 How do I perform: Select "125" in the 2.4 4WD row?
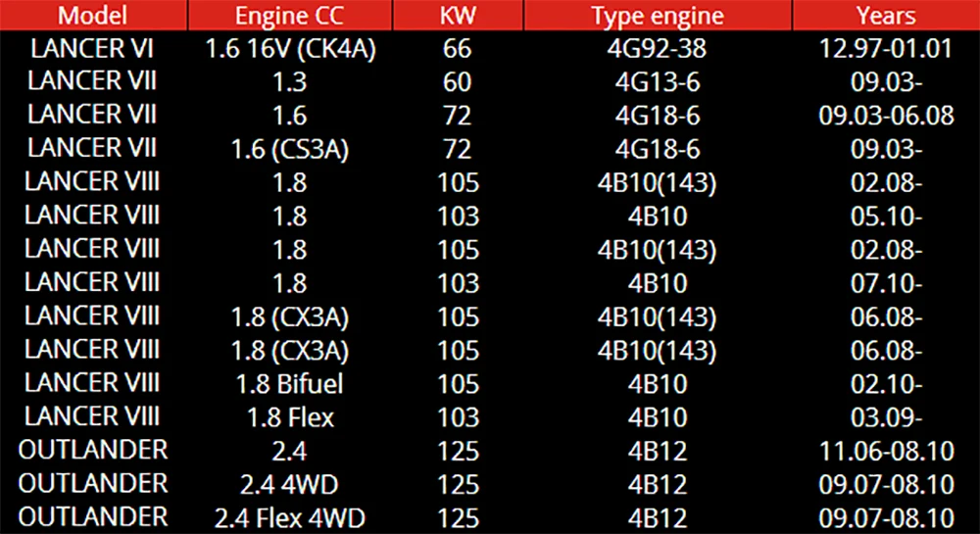pos(458,485)
